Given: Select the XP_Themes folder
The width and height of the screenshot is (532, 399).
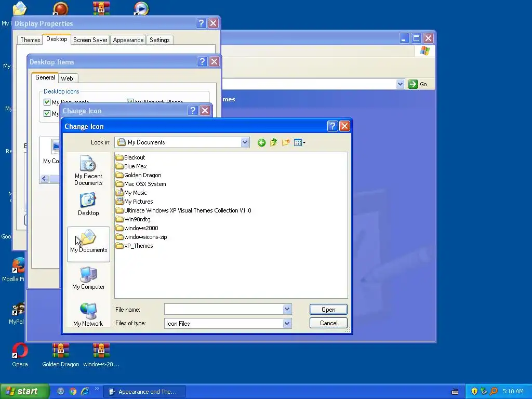Looking at the screenshot, I should pos(135,246).
